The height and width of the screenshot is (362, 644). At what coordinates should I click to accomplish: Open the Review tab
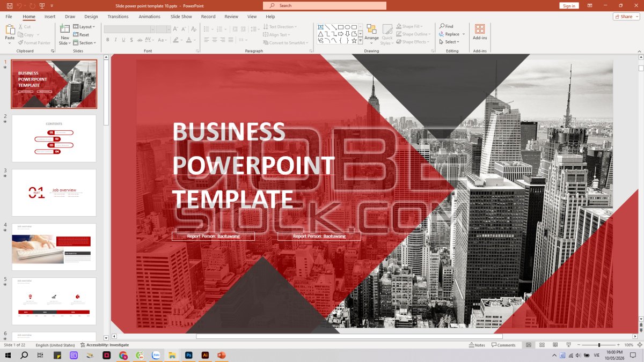click(x=231, y=17)
